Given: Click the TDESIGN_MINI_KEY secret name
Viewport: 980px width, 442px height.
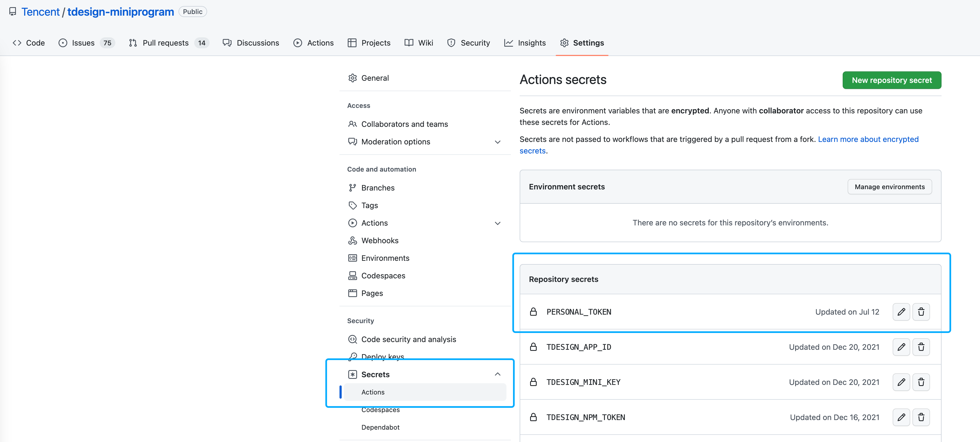Looking at the screenshot, I should [x=583, y=382].
